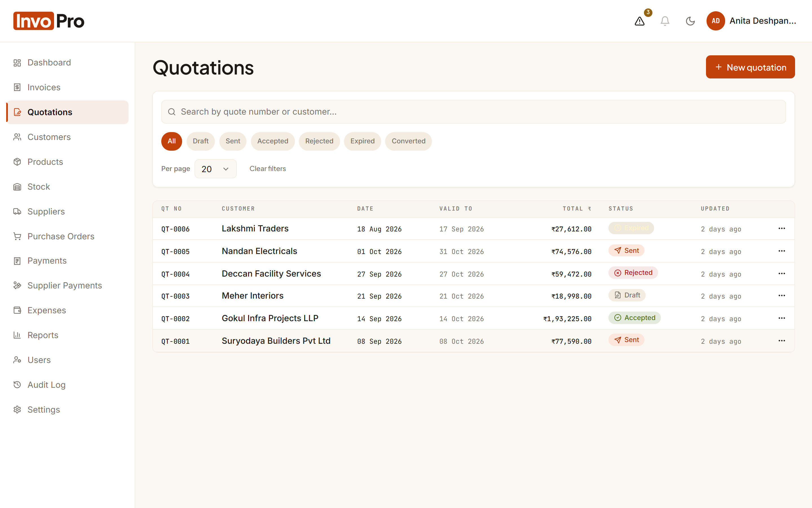The width and height of the screenshot is (812, 508).
Task: Open the actions menu for QT-0004
Action: 782,273
